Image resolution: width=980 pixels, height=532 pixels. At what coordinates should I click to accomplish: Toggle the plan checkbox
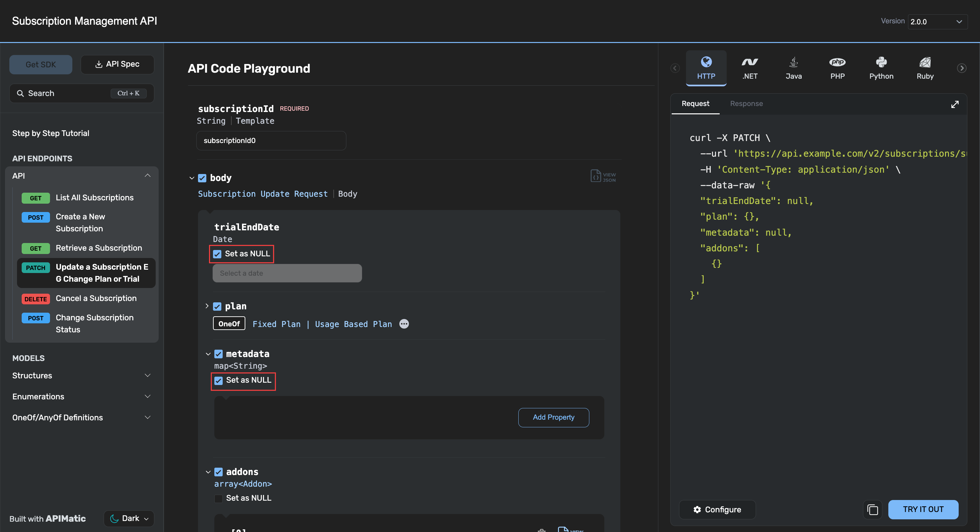click(217, 306)
